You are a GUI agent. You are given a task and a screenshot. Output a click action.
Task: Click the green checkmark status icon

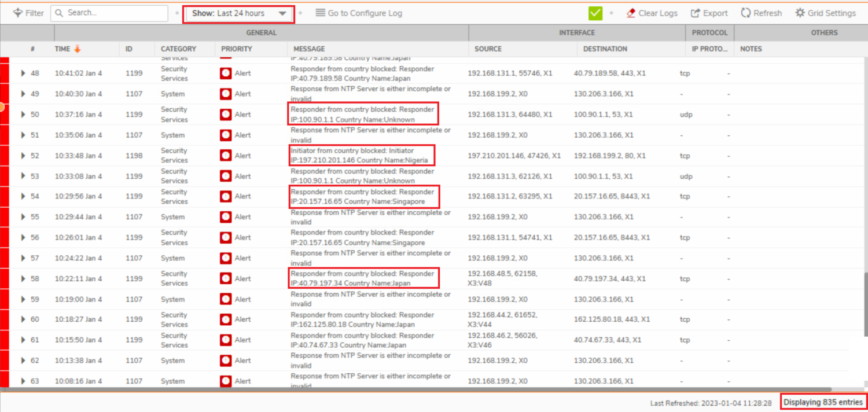595,13
